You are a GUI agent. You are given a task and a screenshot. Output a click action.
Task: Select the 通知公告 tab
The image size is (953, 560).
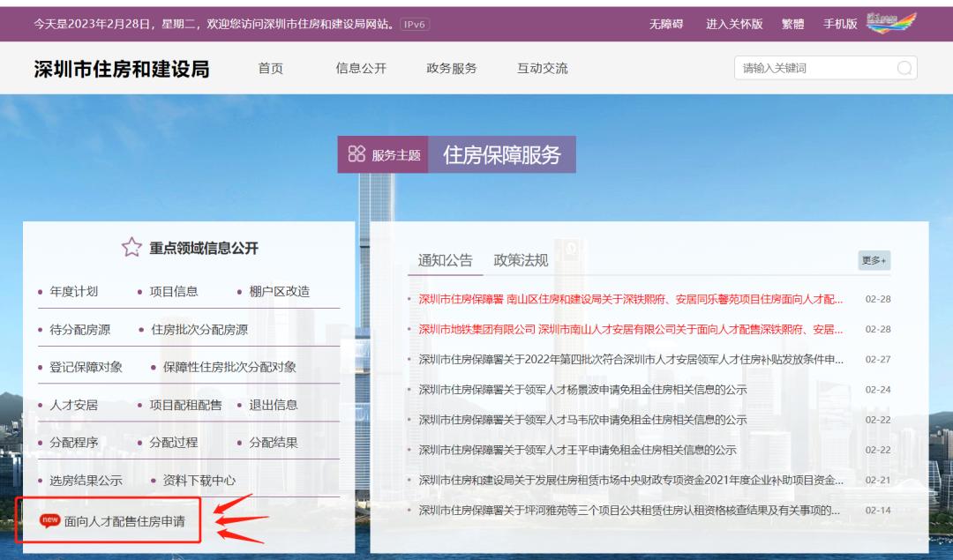pyautogui.click(x=446, y=257)
